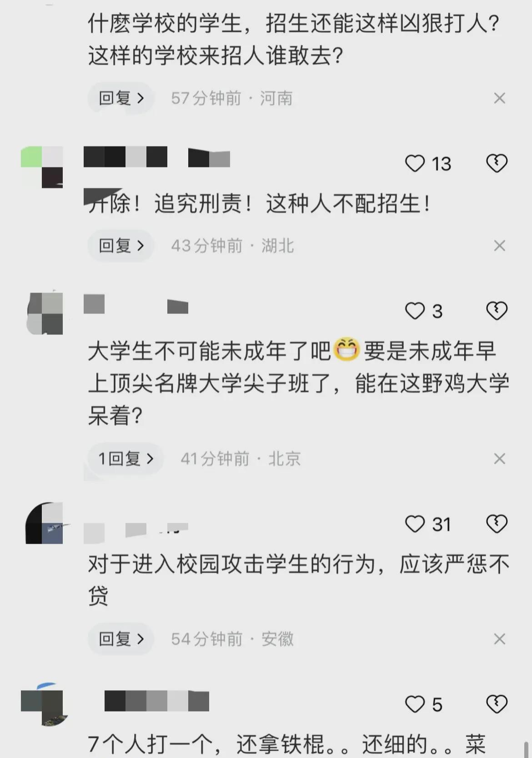Like the comment with 13 likes
This screenshot has width=532, height=758.
pyautogui.click(x=415, y=163)
